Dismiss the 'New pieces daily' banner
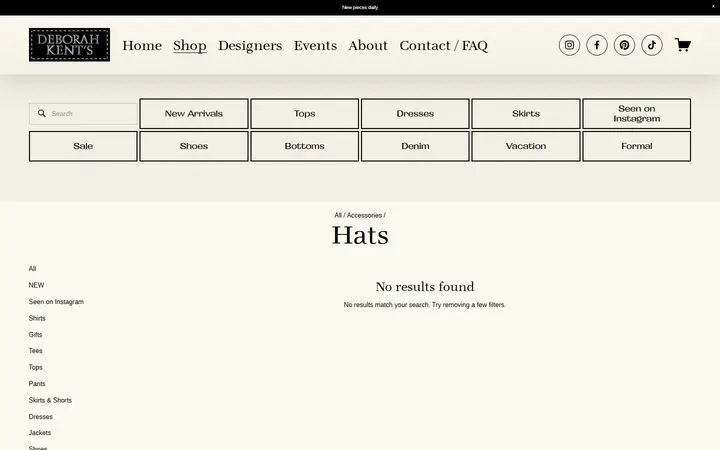720x450 pixels. (713, 7)
